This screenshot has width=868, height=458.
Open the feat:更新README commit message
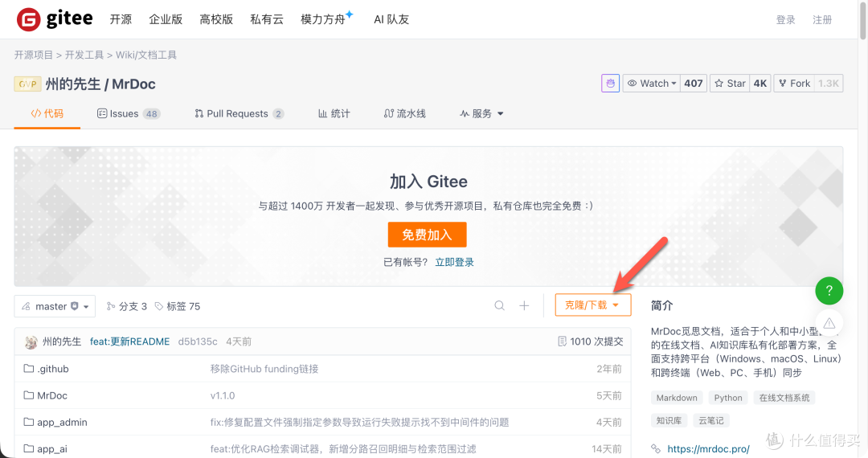130,341
